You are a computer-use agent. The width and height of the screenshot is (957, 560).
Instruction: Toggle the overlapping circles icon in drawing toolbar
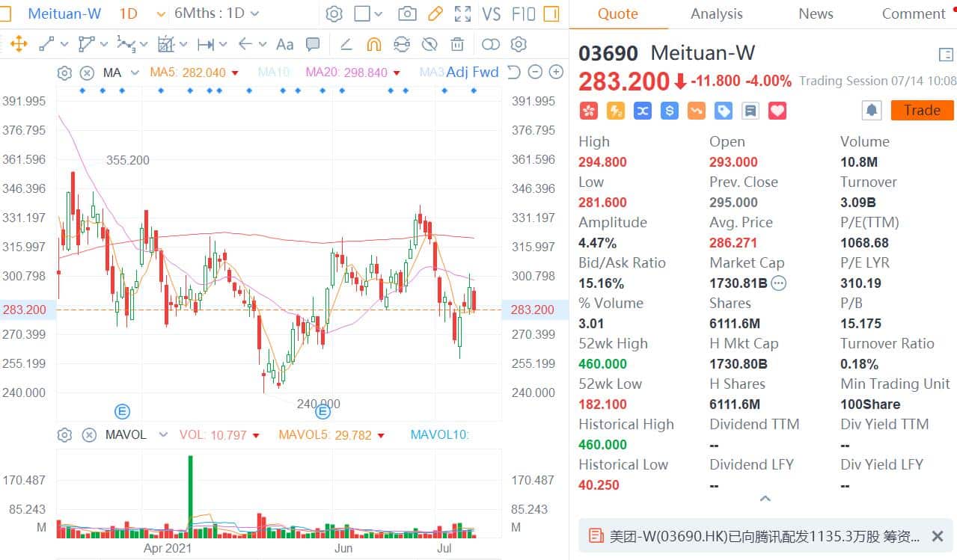point(491,44)
